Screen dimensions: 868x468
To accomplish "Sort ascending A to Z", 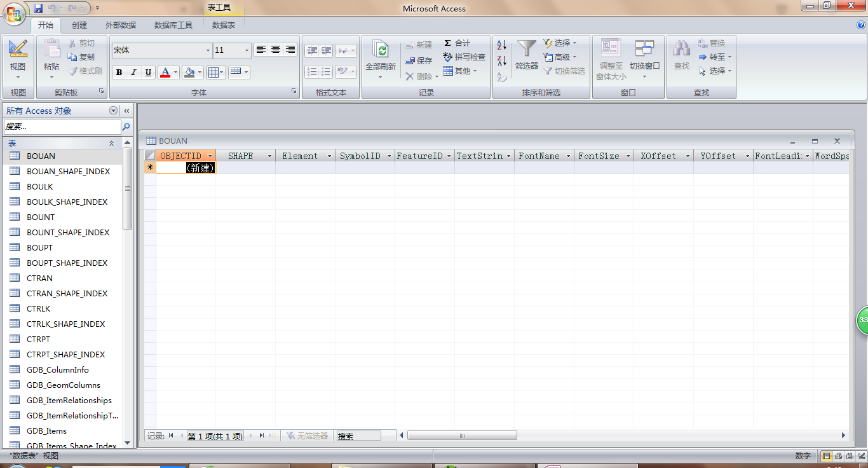I will coord(502,45).
